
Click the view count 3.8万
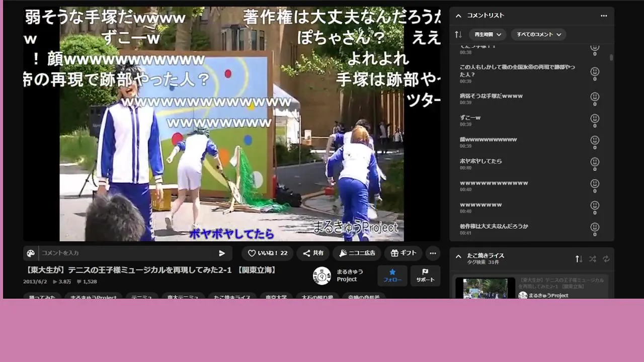(62, 282)
